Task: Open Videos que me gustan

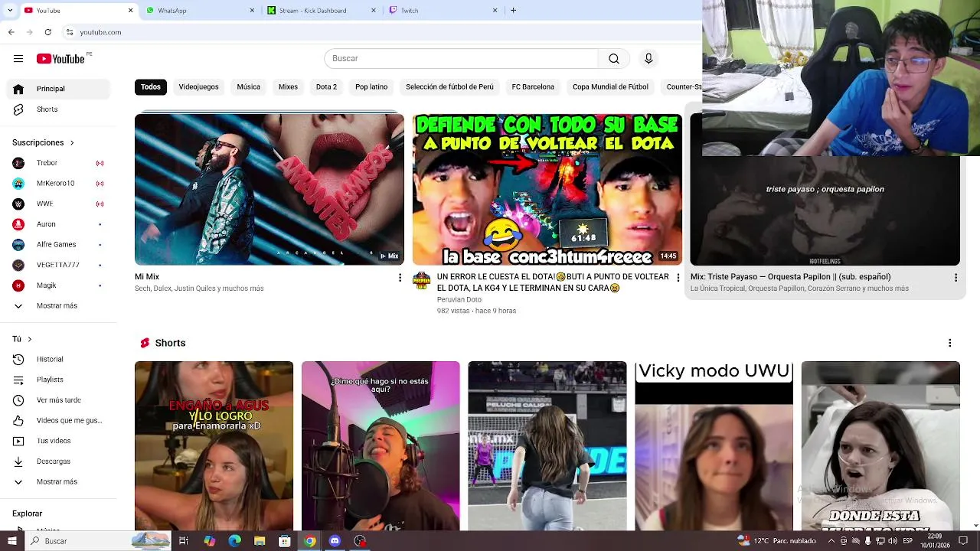Action: 60,420
